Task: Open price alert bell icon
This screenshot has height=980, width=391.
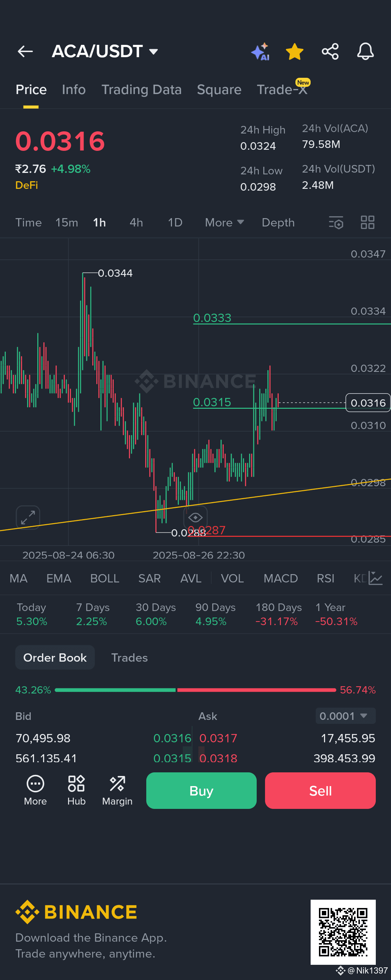Action: tap(366, 51)
